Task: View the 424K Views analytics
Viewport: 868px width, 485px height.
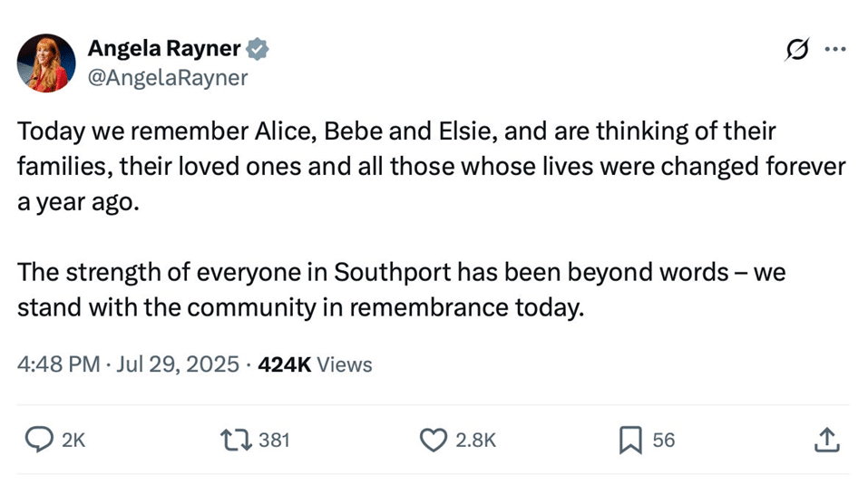Action: tap(315, 364)
